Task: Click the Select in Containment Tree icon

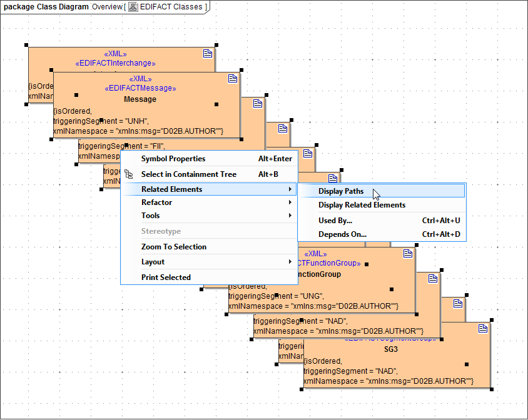Action: 128,174
